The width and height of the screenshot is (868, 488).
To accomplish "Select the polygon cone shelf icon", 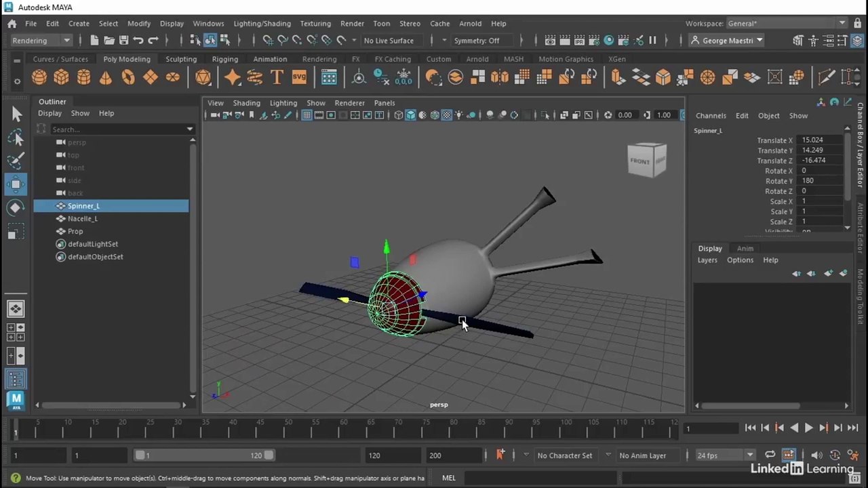I will click(106, 77).
